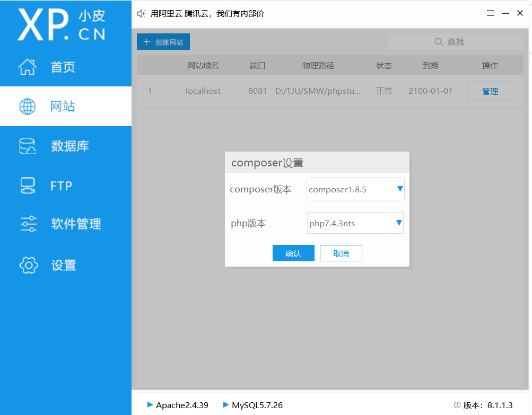
Task: Cancel the composer设置 dialog
Action: (x=341, y=253)
